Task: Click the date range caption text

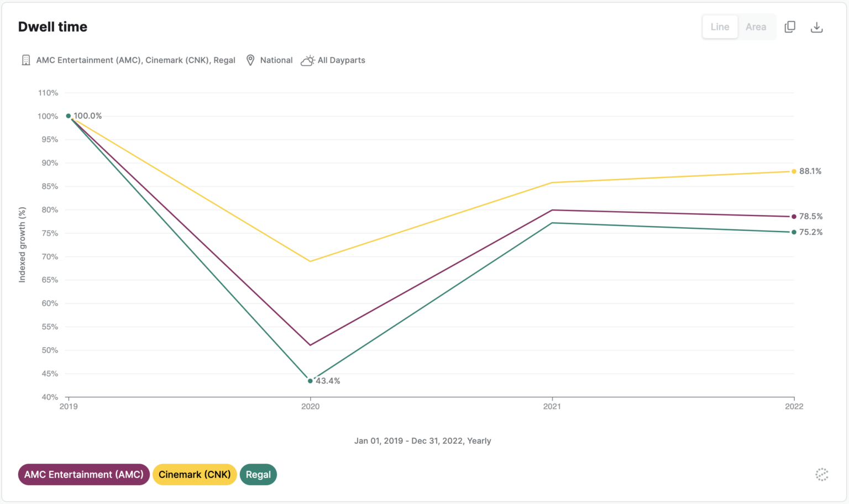Action: (423, 440)
